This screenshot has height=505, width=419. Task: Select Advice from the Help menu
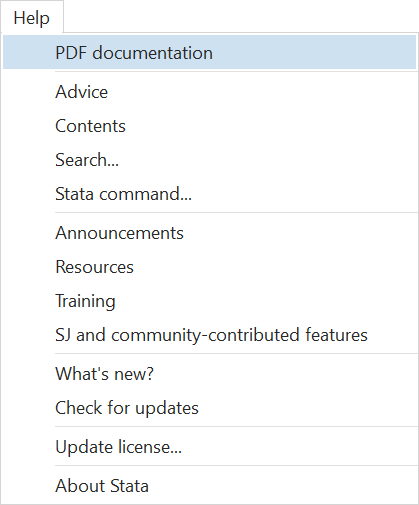click(x=209, y=92)
